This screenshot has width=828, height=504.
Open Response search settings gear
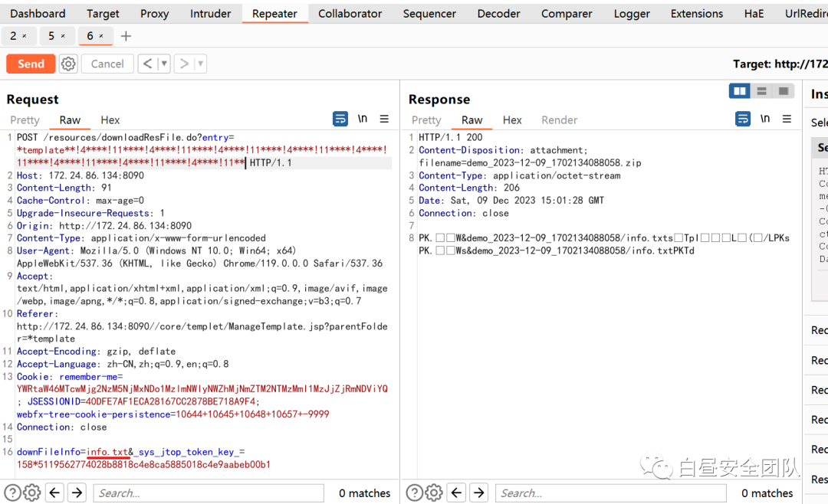click(x=434, y=493)
